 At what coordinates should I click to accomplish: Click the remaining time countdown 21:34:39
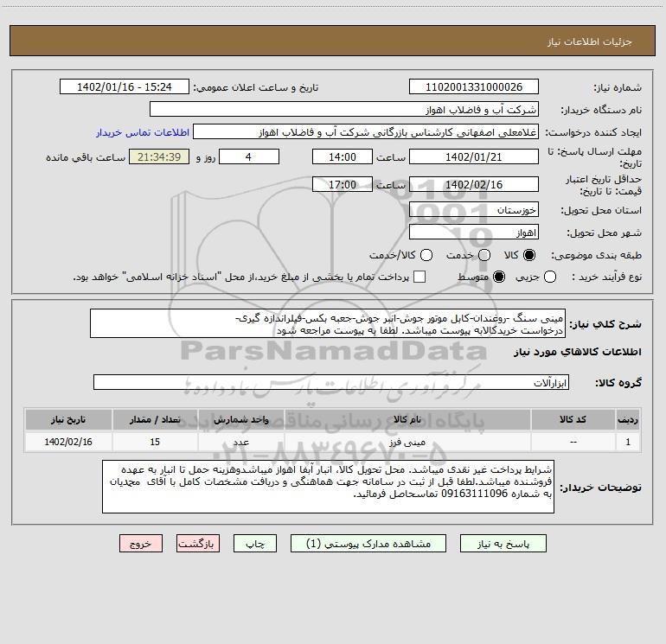coord(159,156)
